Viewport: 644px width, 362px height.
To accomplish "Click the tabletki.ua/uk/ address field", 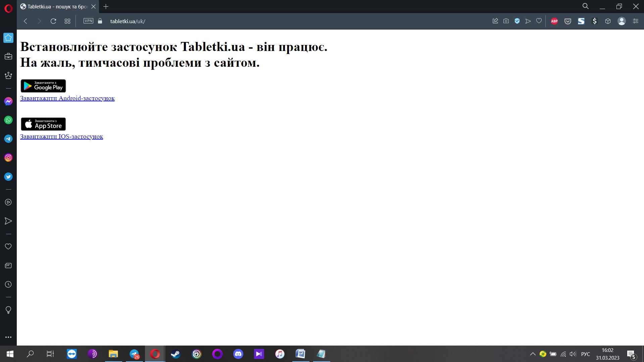I will tap(128, 21).
